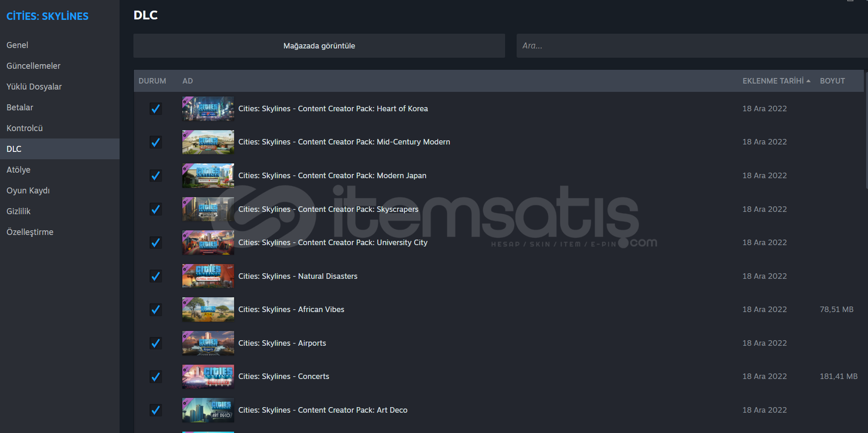The height and width of the screenshot is (433, 868).
Task: Open the Yüklü Dosyalar tab
Action: coord(60,87)
